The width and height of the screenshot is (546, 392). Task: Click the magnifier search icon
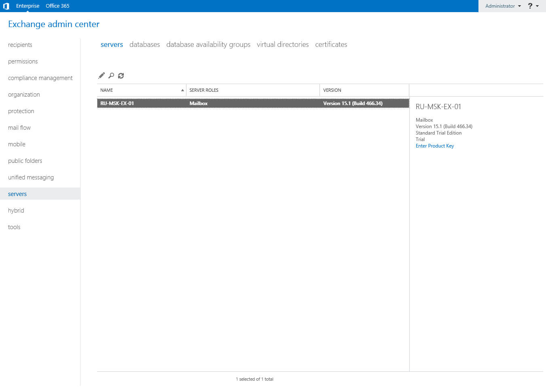point(111,76)
